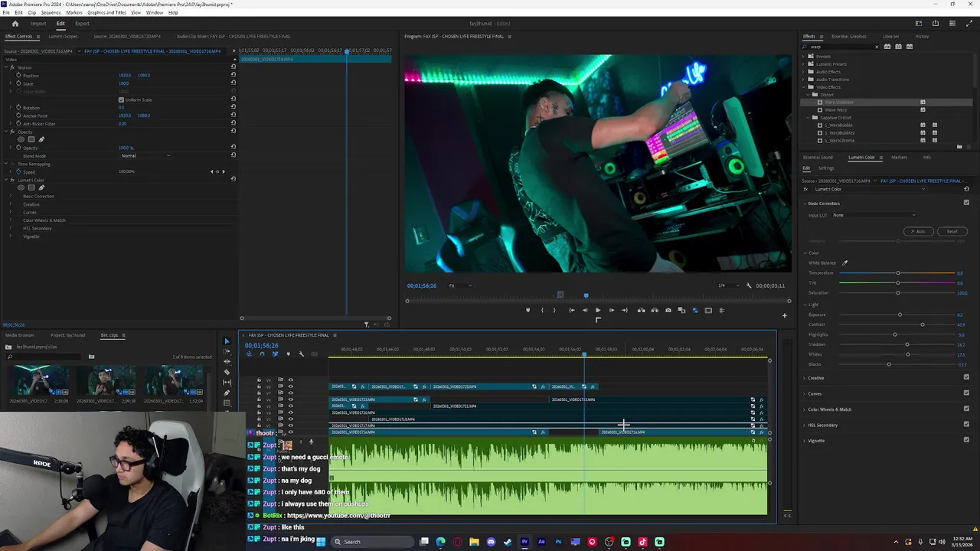Click the Auto button in Basic Correction
The height and width of the screenshot is (551, 980).
(x=920, y=231)
